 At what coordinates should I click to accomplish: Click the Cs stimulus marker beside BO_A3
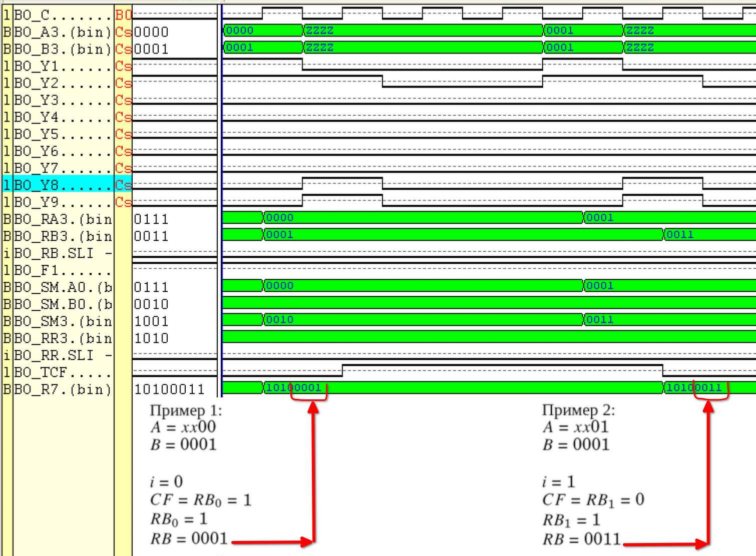pos(123,32)
